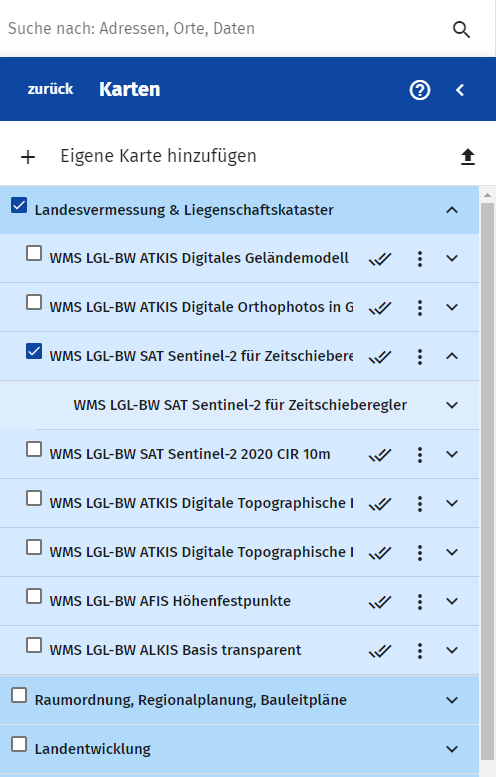This screenshot has height=777, width=496.
Task: Expand the WMS LGL-BW AFIS Höhenfestpunkte entry
Action: (x=452, y=601)
